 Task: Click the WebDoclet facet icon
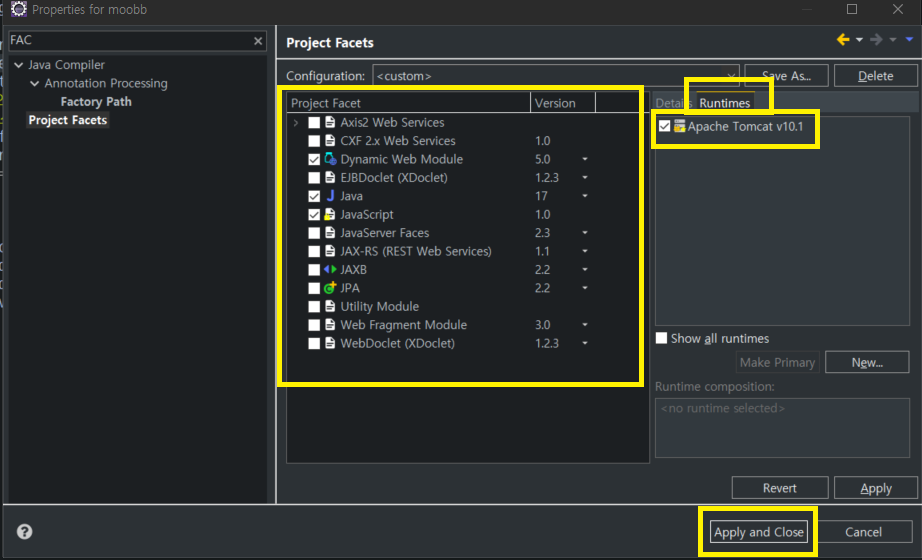(330, 343)
